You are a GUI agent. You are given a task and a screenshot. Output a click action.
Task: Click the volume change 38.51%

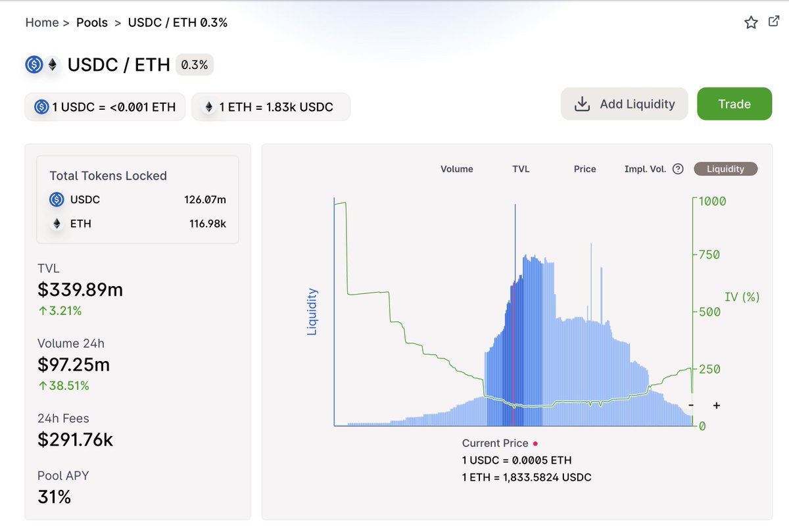(x=64, y=385)
